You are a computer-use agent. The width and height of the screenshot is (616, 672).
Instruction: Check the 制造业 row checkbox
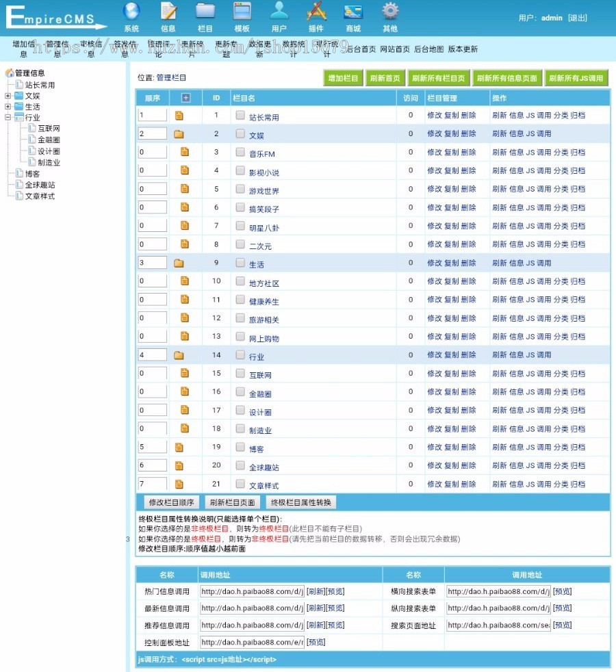[240, 428]
